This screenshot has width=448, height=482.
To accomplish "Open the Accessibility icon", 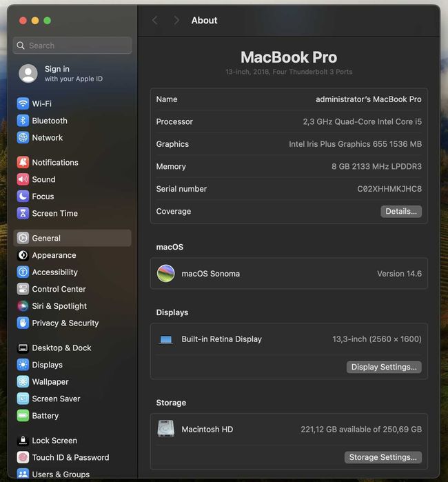I will click(23, 272).
